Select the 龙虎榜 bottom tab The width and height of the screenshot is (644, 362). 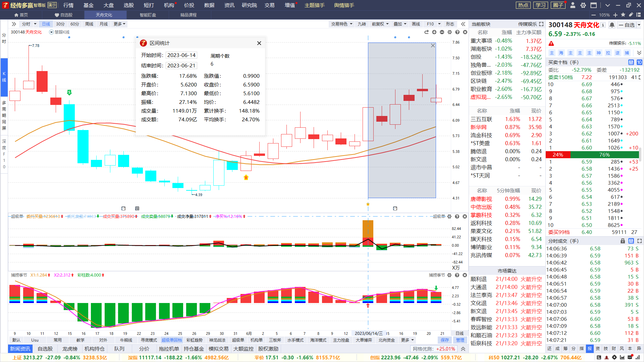70,349
